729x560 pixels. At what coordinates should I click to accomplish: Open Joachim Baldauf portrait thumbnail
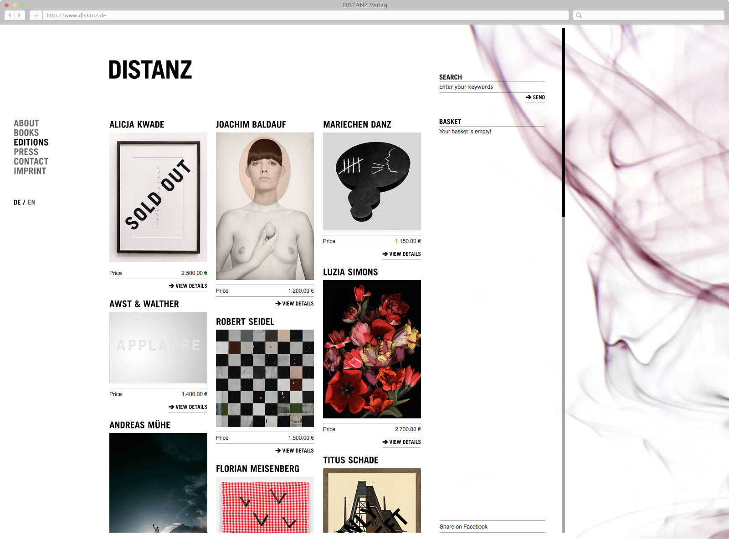coord(265,206)
